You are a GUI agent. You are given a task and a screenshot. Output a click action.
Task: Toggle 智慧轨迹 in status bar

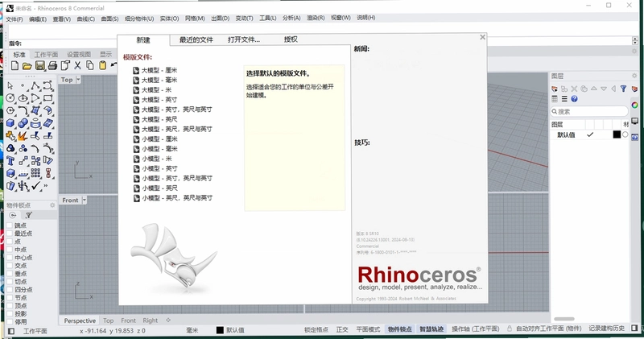point(431,329)
